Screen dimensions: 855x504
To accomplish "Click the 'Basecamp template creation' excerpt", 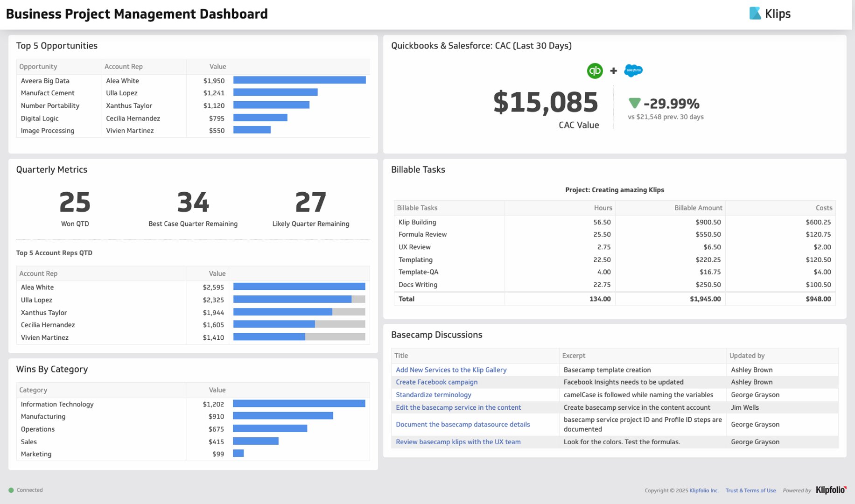I will tap(607, 370).
